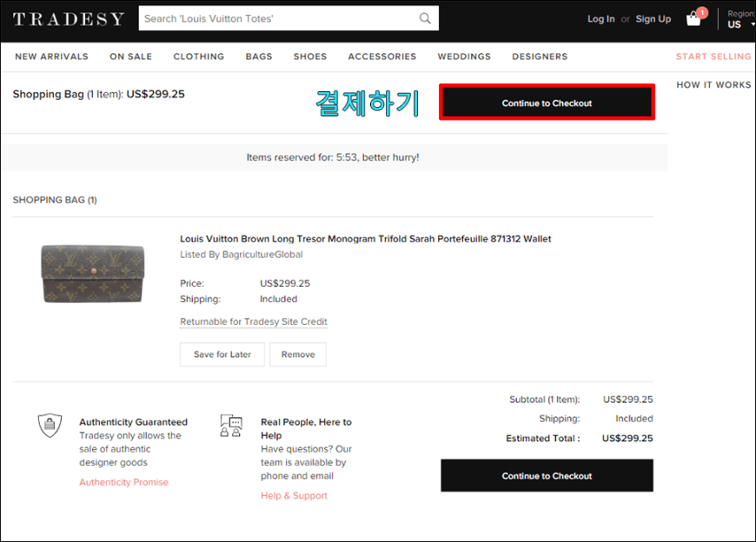Click Save for Later button
This screenshot has width=756, height=542.
click(222, 354)
